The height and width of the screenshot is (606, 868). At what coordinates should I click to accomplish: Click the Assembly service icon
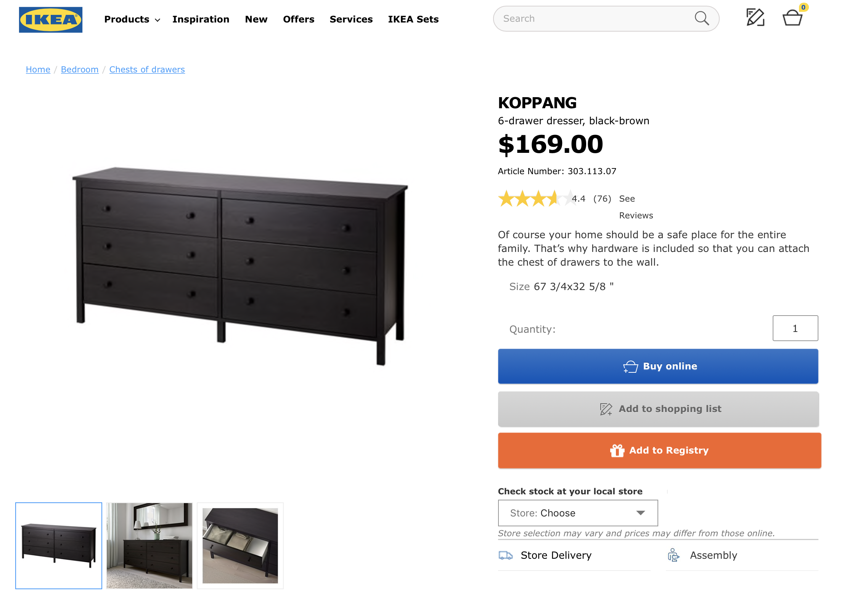674,555
